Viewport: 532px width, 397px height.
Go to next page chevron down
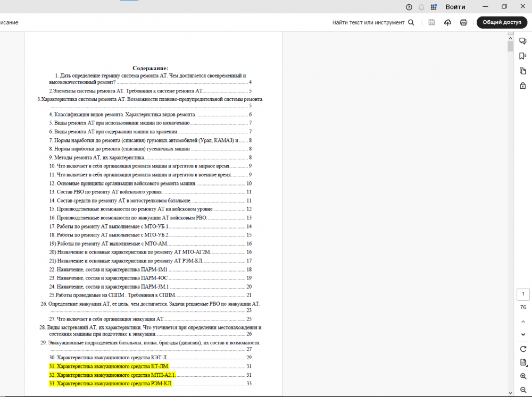point(523,334)
